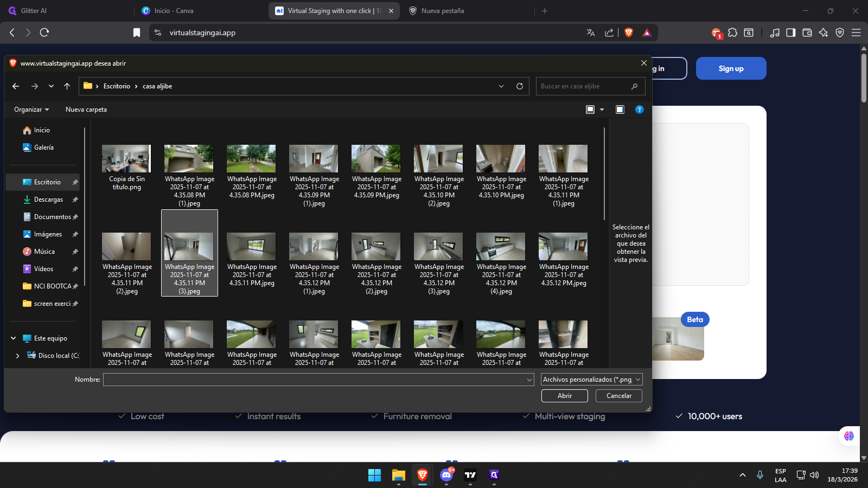This screenshot has width=868, height=488.
Task: Switch to the Inicio - Canva tab
Action: point(174,11)
